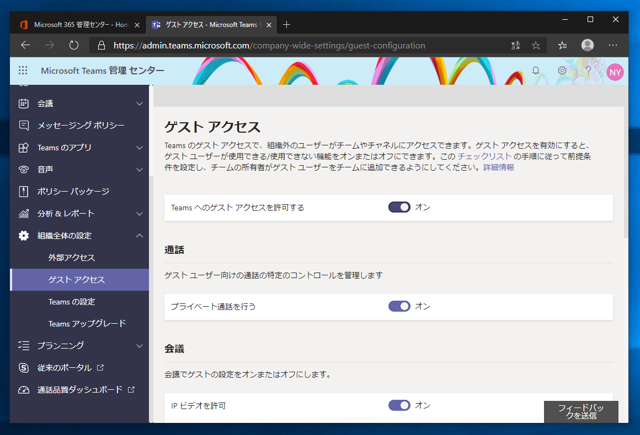Open the browser profile icon
Image resolution: width=640 pixels, height=435 pixels.
tap(587, 45)
